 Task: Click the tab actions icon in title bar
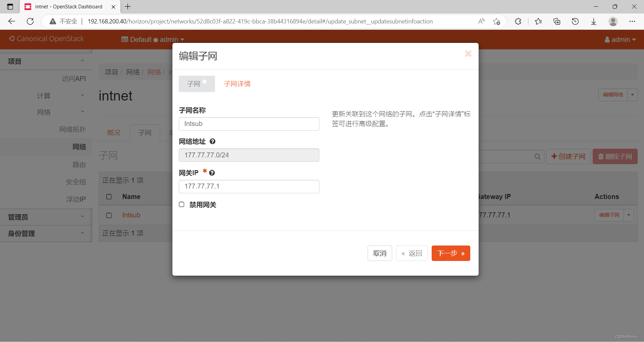pyautogui.click(x=10, y=7)
